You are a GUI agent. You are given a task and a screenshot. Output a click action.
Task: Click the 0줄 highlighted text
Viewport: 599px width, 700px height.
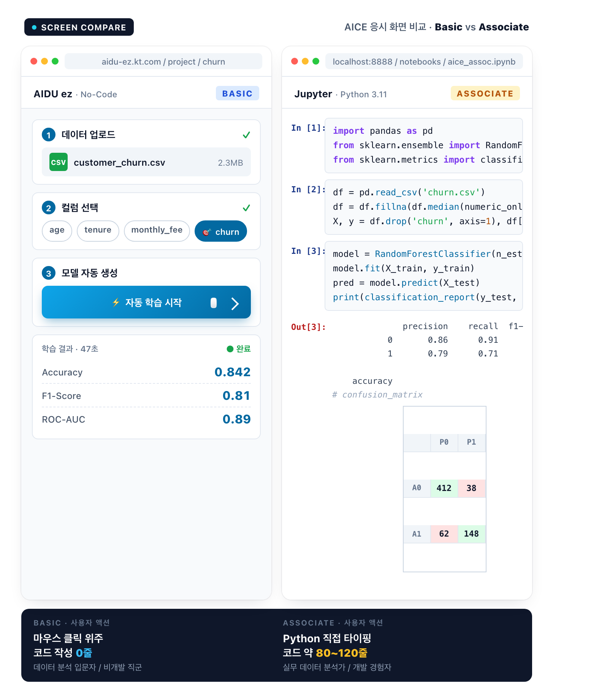point(84,653)
